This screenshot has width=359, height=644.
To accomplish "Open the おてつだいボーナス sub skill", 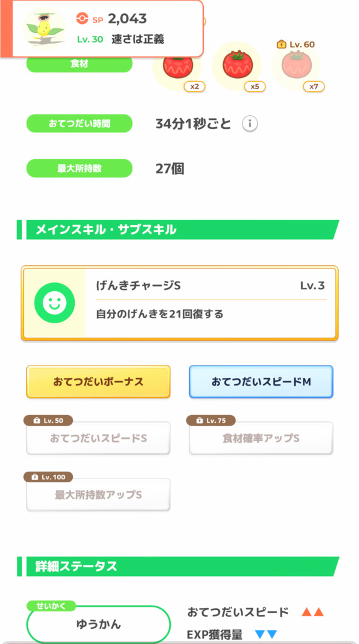I will point(98,382).
